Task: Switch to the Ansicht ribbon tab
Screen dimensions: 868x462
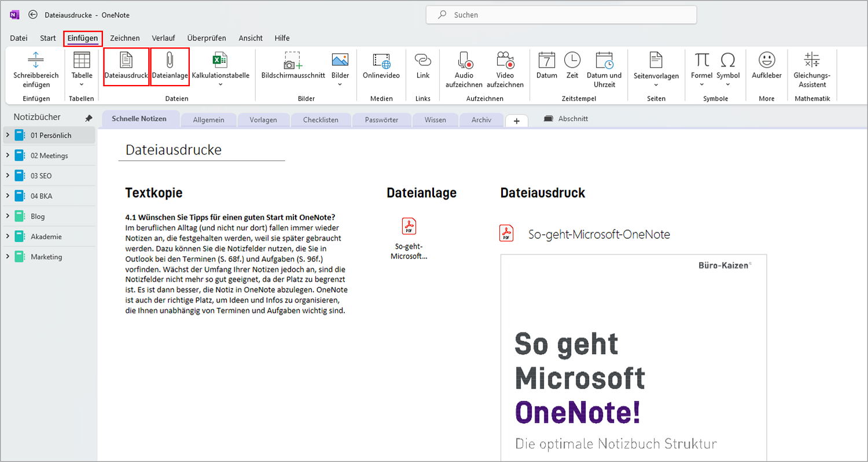Action: tap(251, 38)
